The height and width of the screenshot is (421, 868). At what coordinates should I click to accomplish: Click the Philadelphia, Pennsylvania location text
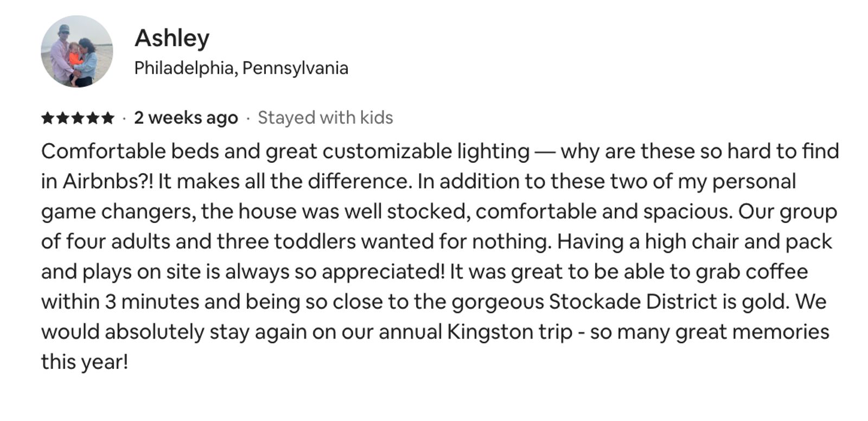click(x=241, y=68)
